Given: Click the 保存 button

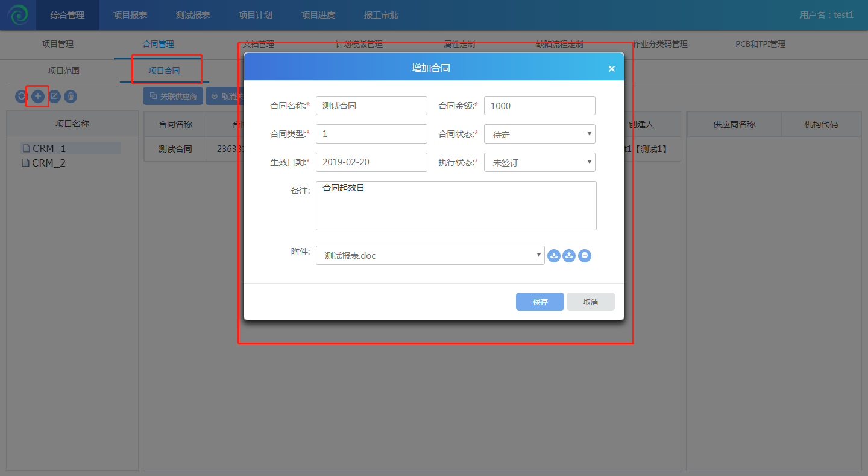Looking at the screenshot, I should [539, 302].
